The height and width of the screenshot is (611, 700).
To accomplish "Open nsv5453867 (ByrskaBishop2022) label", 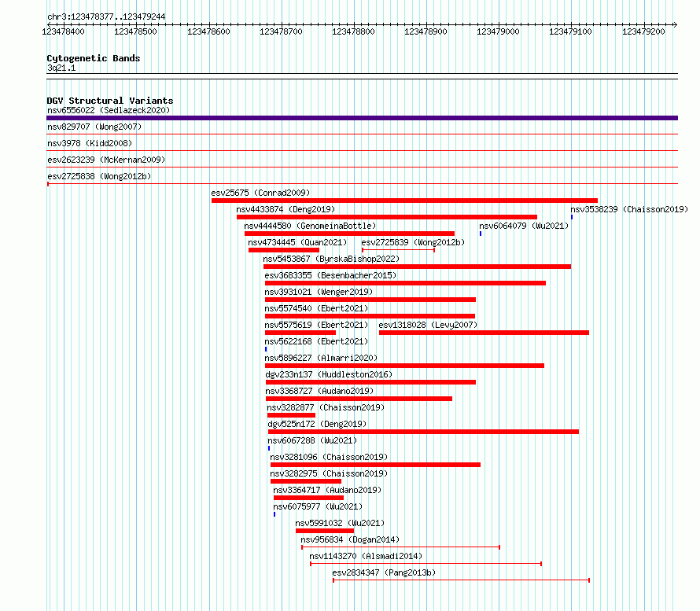I will [331, 259].
